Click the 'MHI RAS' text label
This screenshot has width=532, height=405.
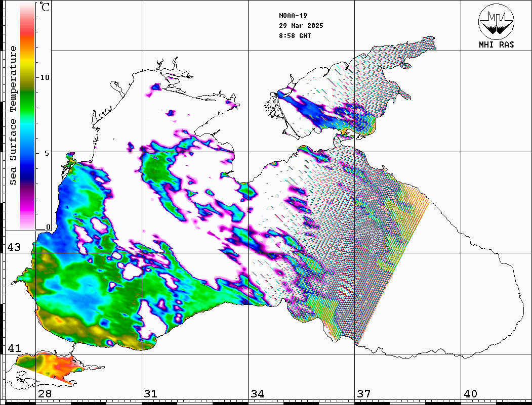[x=496, y=44]
